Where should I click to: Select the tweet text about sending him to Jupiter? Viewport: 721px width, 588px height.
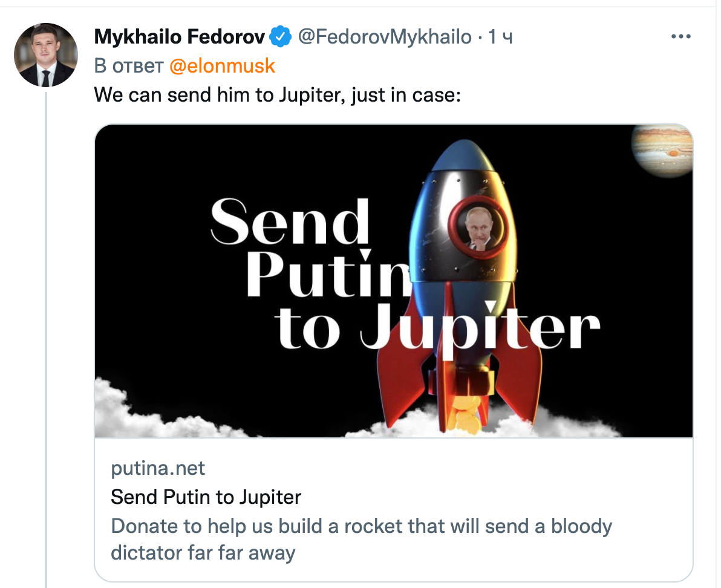[277, 95]
